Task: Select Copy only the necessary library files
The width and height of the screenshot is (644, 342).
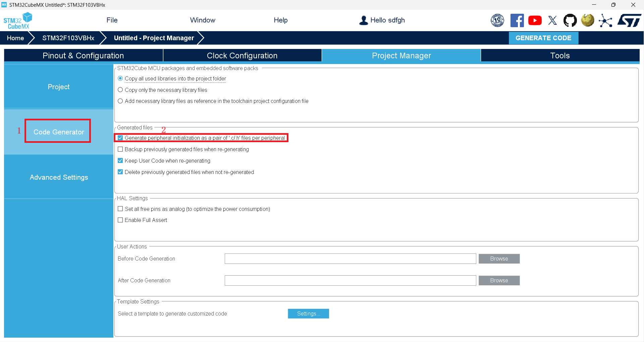Action: [x=120, y=90]
